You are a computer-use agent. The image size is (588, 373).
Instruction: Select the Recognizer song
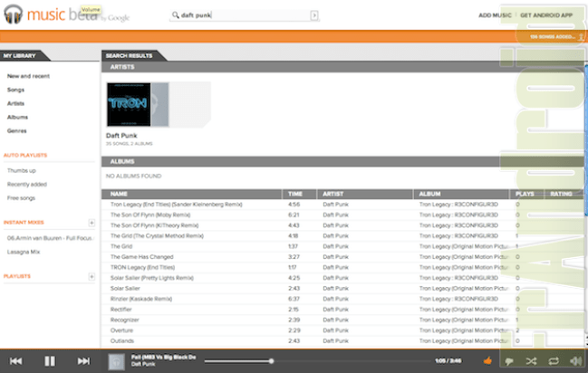[x=124, y=320]
